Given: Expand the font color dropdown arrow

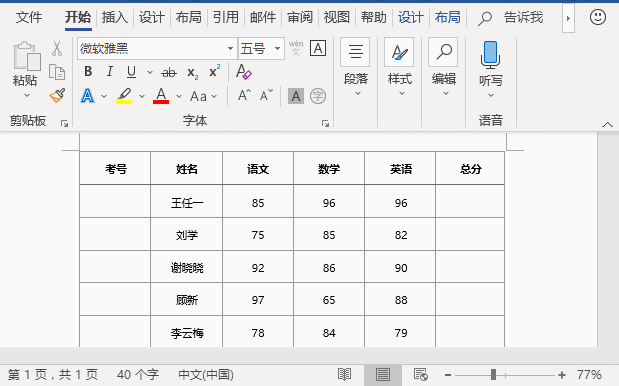Looking at the screenshot, I should point(179,96).
